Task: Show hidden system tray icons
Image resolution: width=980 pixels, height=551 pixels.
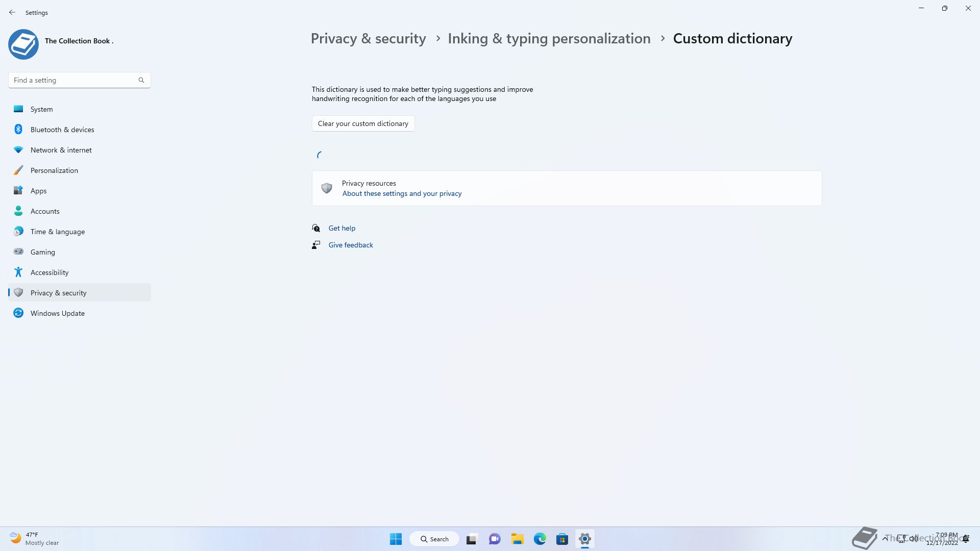Action: pyautogui.click(x=885, y=538)
